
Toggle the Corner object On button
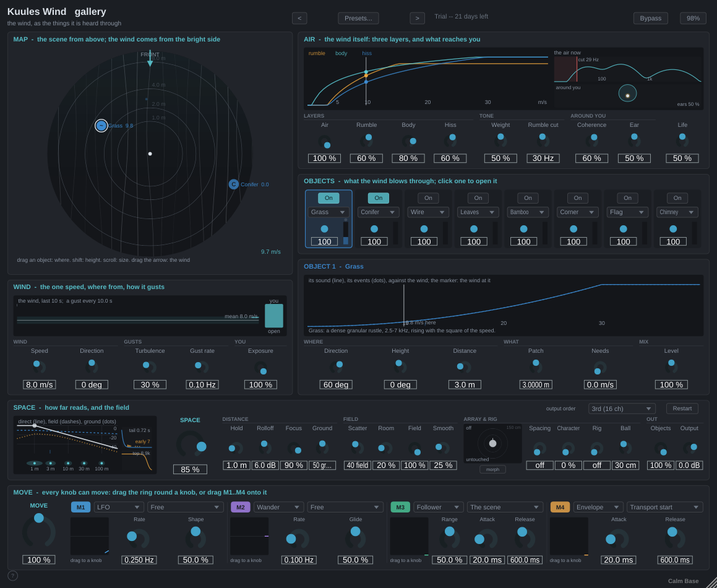(578, 198)
